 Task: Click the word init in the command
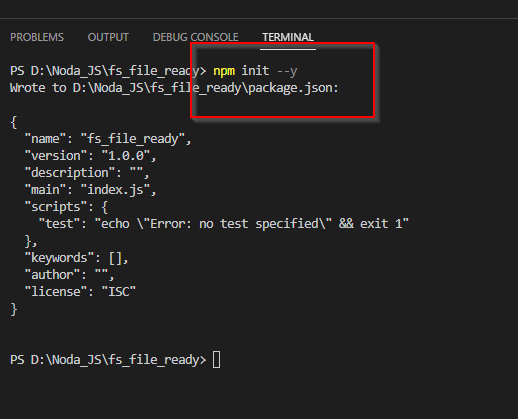click(x=255, y=71)
